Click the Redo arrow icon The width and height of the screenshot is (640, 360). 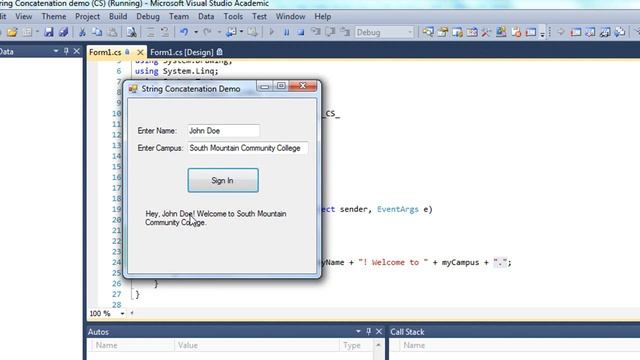[x=207, y=32]
